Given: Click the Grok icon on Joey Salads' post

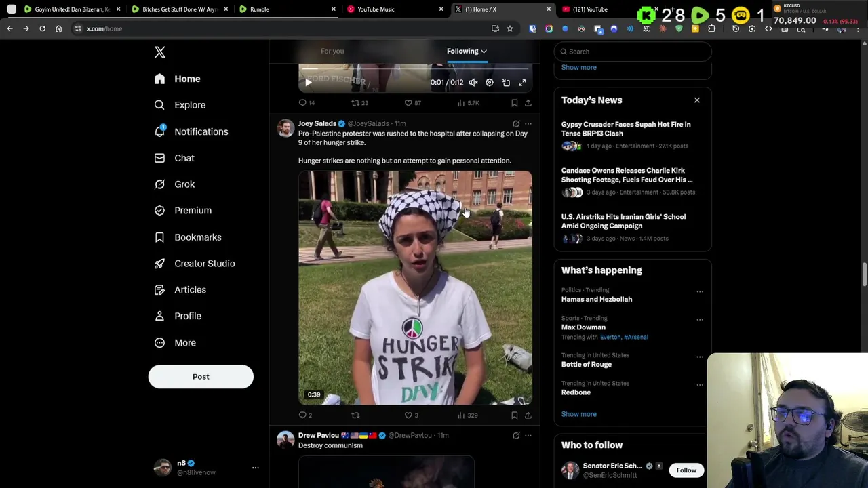Looking at the screenshot, I should click(516, 123).
